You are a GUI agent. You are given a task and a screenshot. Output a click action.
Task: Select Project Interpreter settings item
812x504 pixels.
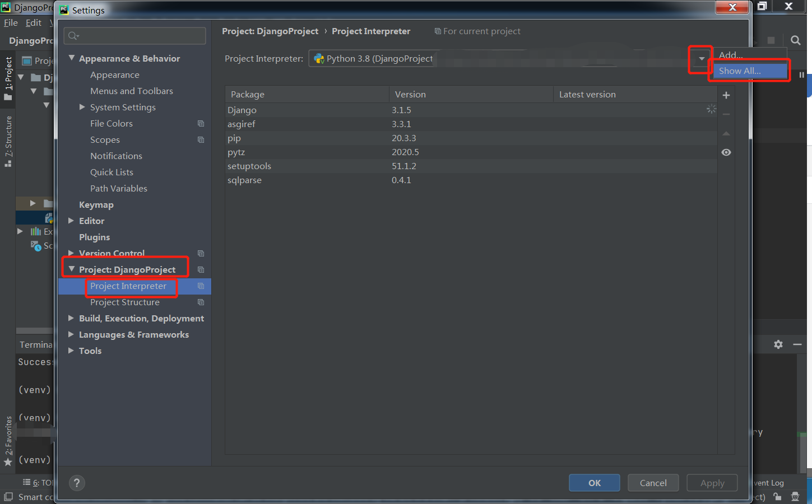(128, 286)
